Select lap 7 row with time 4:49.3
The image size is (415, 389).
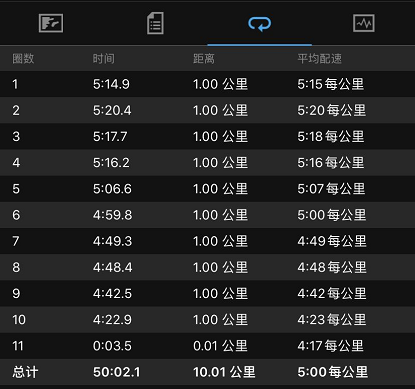pyautogui.click(x=207, y=241)
